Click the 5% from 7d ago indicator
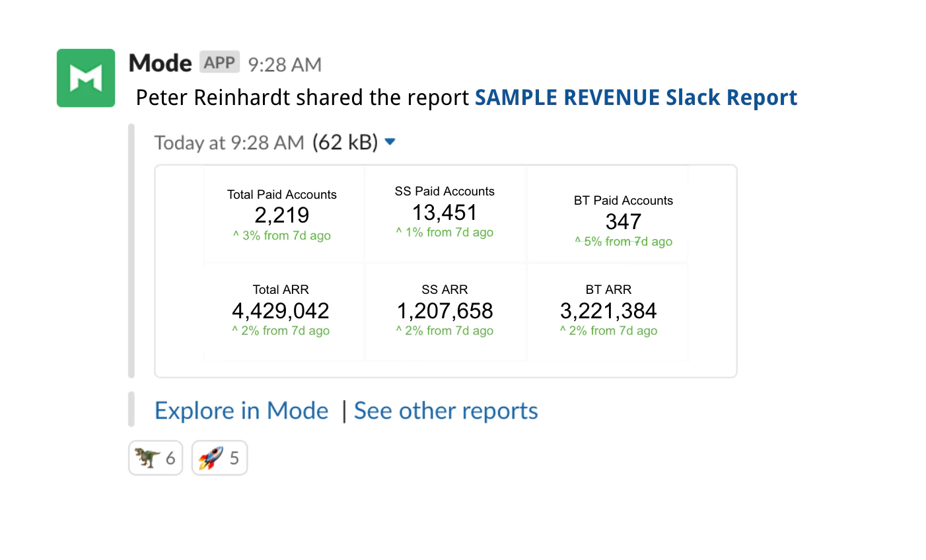Viewport: 926px width, 560px height. click(623, 242)
